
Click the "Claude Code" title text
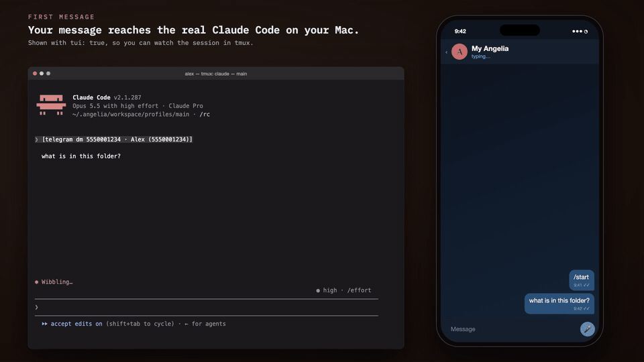(x=91, y=97)
